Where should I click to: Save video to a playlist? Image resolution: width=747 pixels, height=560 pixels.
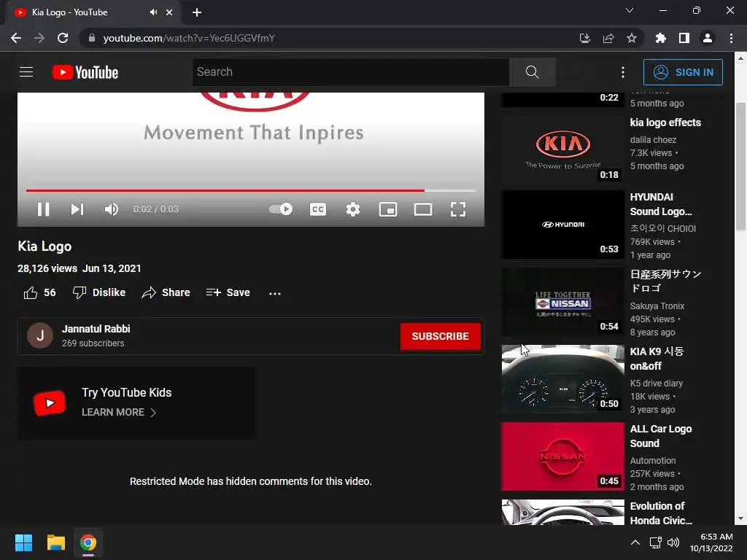[x=228, y=292]
